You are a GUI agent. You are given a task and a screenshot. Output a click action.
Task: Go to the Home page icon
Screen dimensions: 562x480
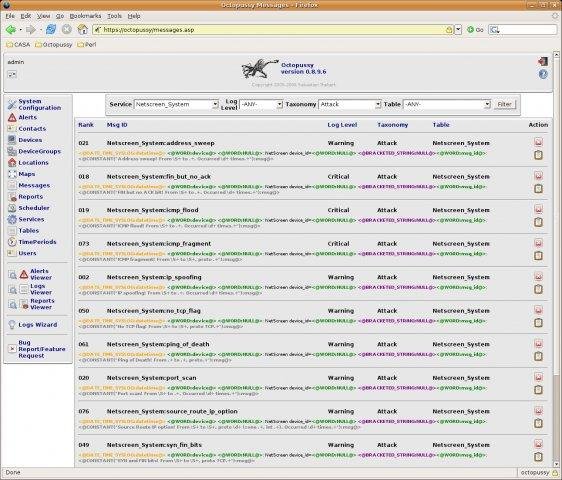(82, 29)
